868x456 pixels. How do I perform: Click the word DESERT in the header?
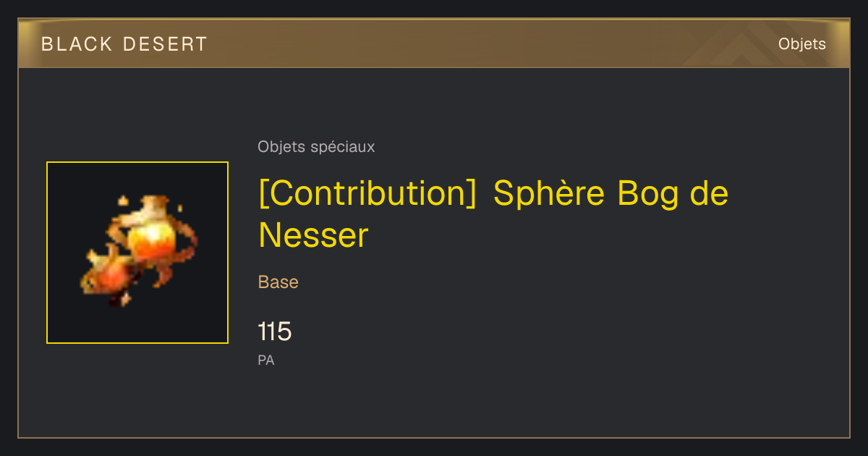tap(166, 44)
